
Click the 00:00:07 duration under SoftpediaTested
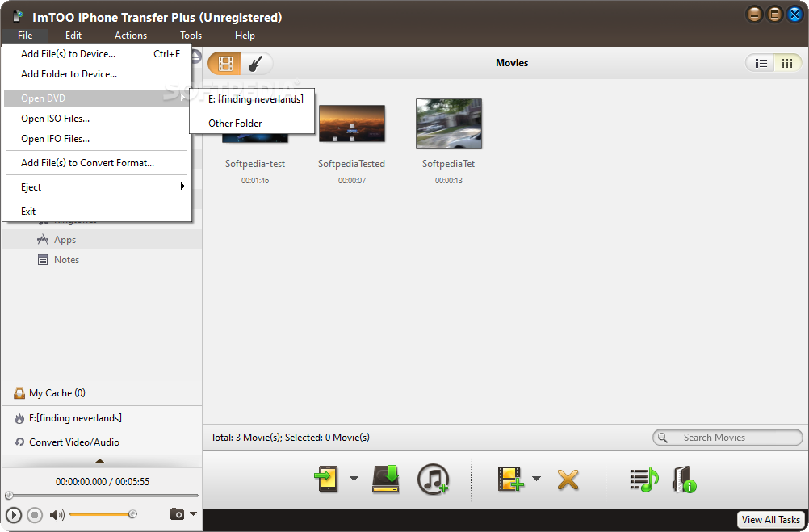click(352, 181)
